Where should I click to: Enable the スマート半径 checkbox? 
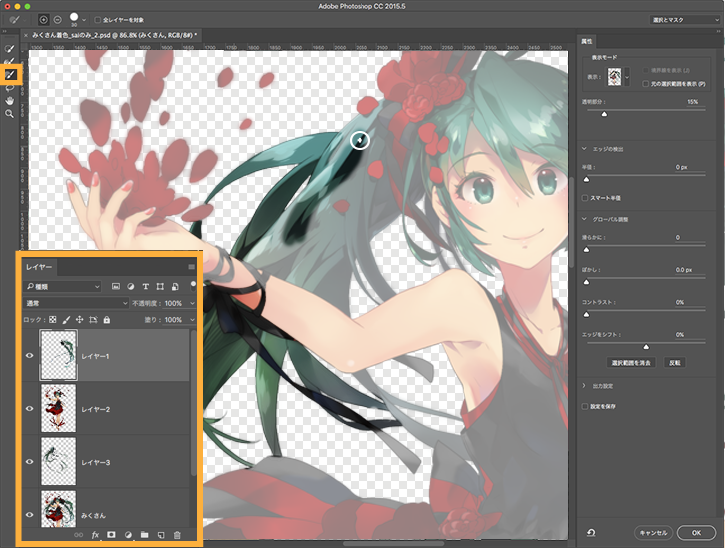pos(585,198)
